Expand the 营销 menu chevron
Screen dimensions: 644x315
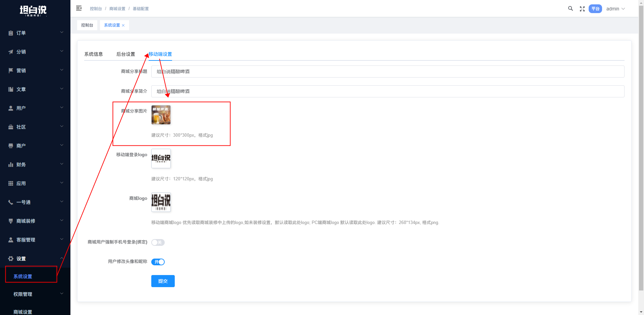pyautogui.click(x=62, y=70)
